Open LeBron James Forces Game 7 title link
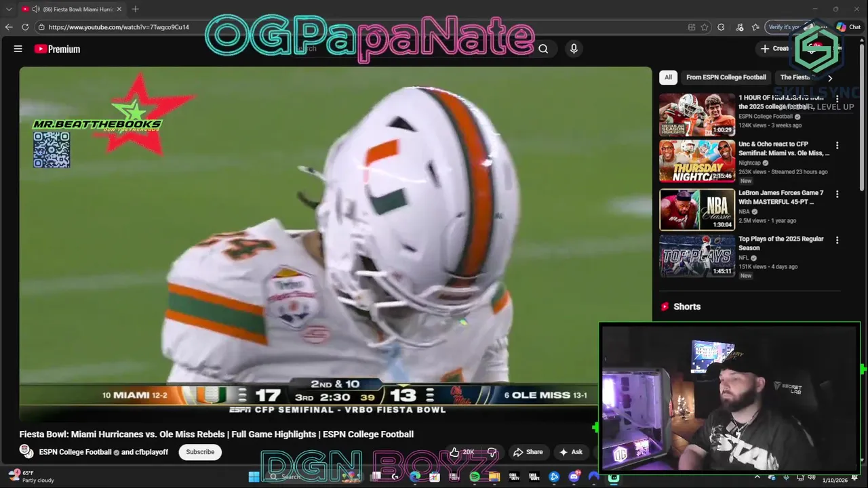 pyautogui.click(x=781, y=197)
